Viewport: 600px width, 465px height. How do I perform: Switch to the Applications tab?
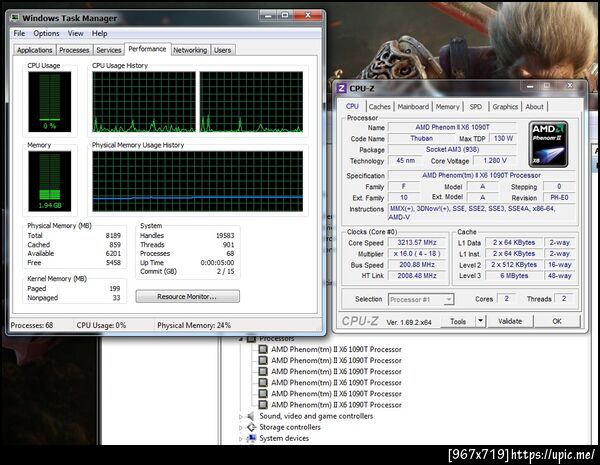pos(34,50)
